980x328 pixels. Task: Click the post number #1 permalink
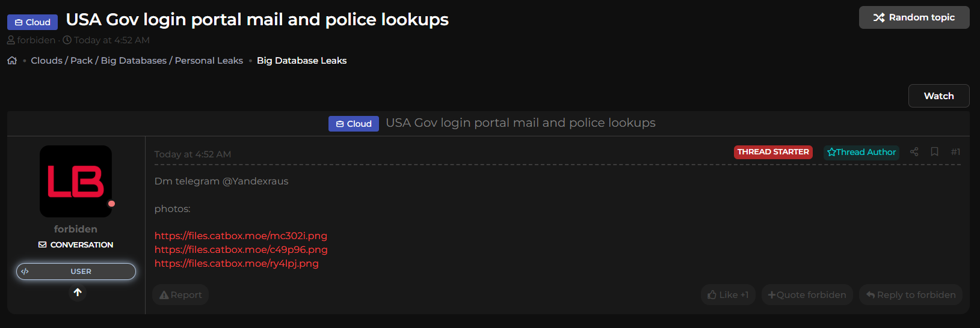[x=955, y=152]
